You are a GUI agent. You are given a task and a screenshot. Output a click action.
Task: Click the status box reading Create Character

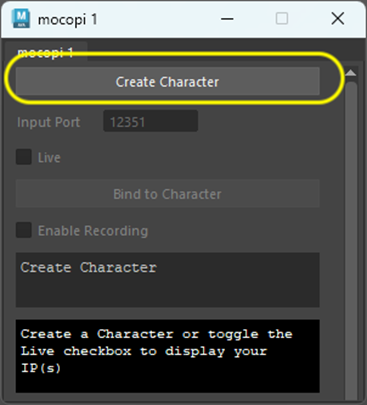[168, 280]
